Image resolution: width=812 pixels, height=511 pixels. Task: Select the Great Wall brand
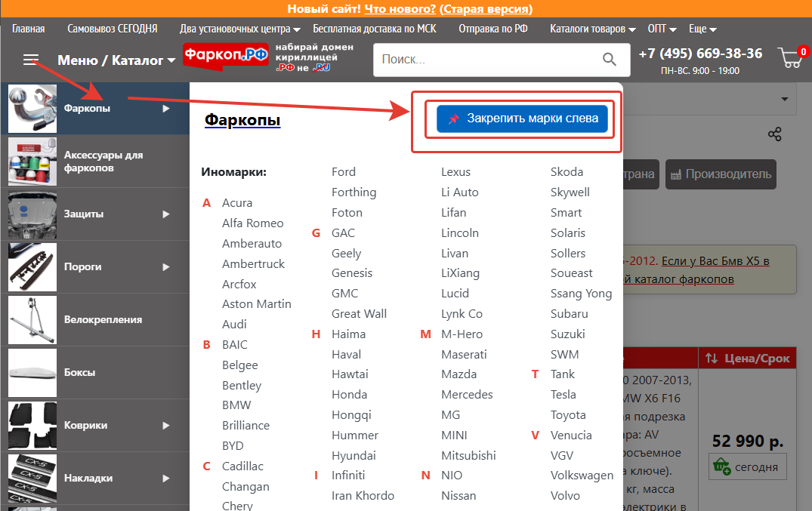click(x=360, y=314)
